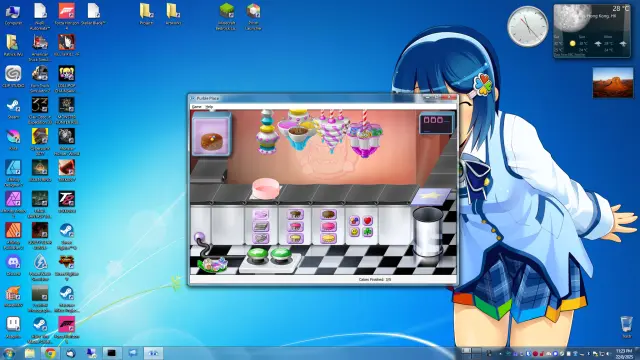Viewport: 640px width, 360px height.
Task: Click the score display panel
Action: [x=436, y=123]
